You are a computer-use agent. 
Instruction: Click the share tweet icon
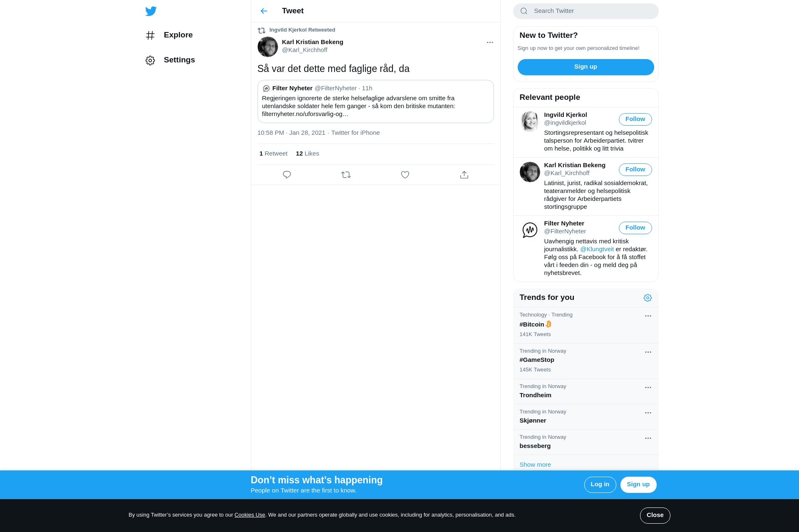pyautogui.click(x=464, y=175)
